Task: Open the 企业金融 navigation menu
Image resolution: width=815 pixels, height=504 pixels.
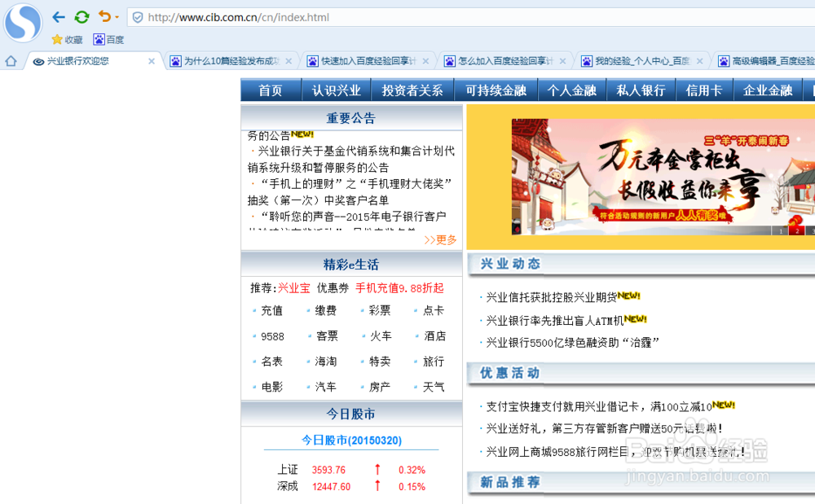Action: [768, 90]
